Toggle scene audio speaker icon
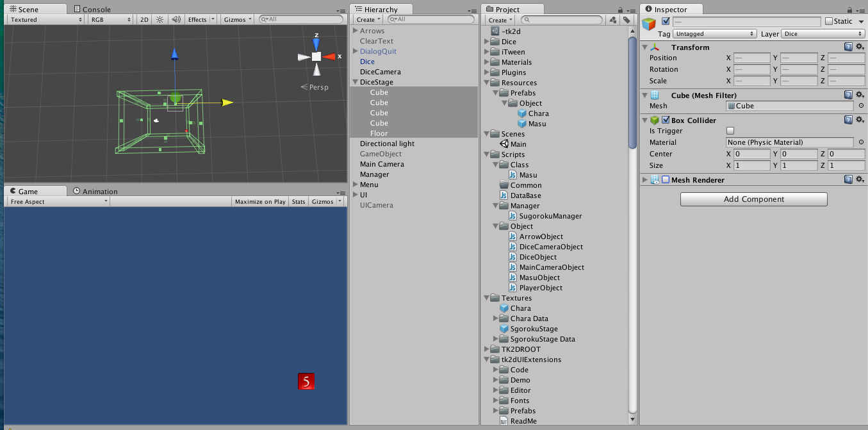868x430 pixels. pos(176,19)
